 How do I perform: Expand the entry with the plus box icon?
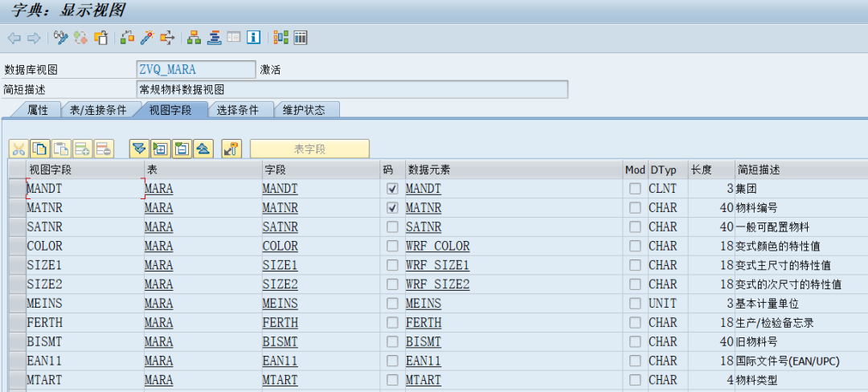pos(161,148)
